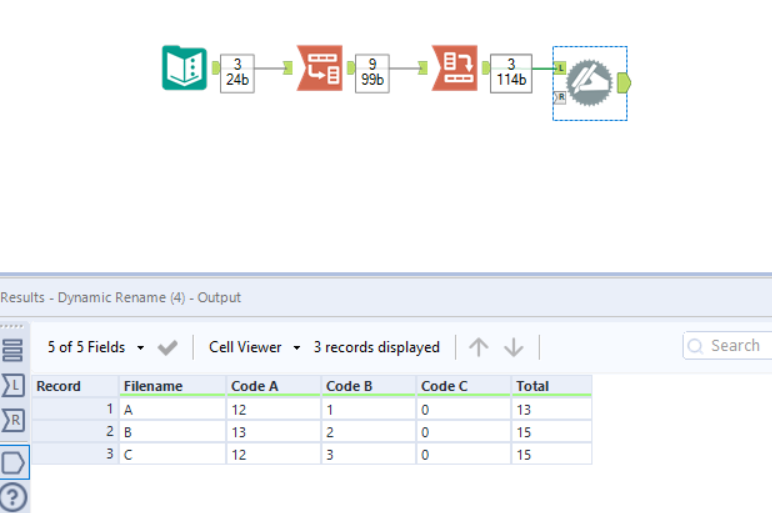Select the red Cross Tab tool node

[454, 68]
